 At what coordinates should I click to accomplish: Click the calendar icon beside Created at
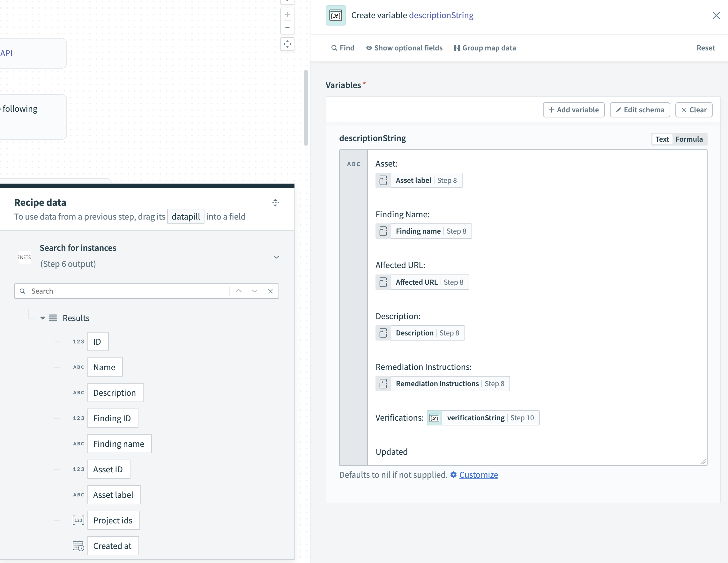[78, 546]
